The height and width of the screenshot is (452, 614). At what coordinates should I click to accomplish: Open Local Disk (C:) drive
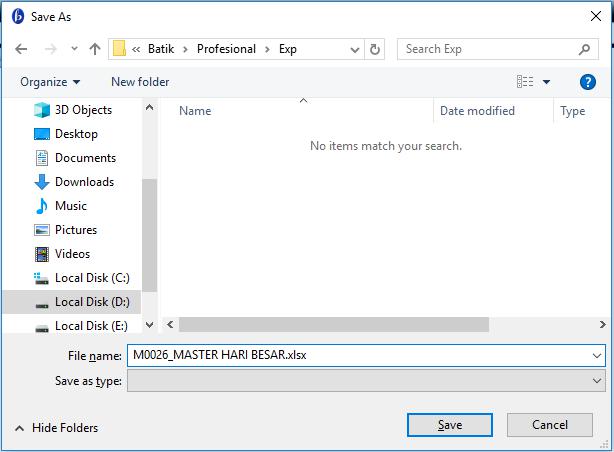pyautogui.click(x=91, y=278)
